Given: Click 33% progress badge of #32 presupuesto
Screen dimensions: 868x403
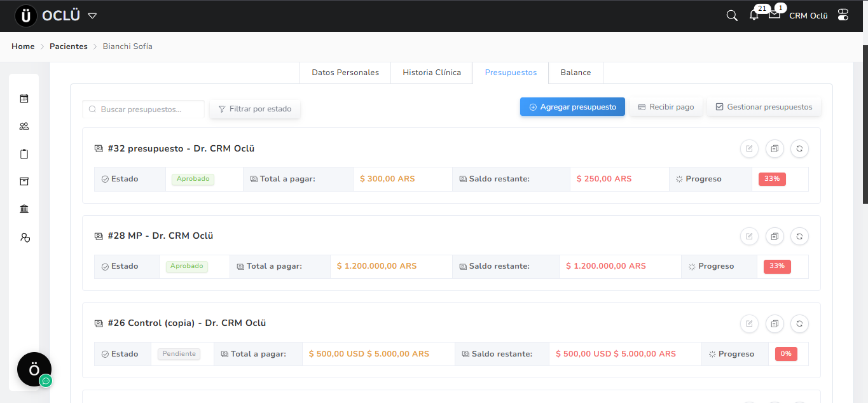Looking at the screenshot, I should coord(772,179).
